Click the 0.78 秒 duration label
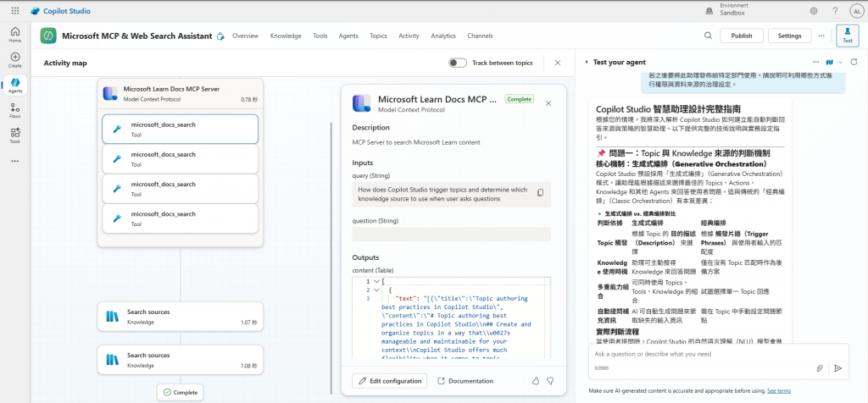 pyautogui.click(x=249, y=100)
